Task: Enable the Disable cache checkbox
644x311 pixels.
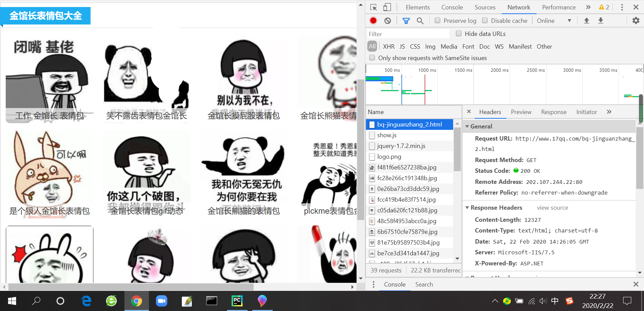Action: [x=485, y=20]
